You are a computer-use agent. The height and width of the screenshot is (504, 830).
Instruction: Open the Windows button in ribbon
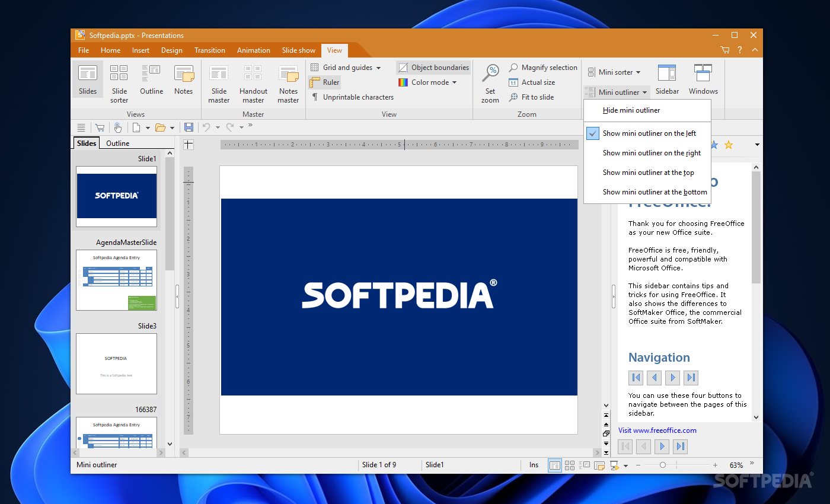[703, 79]
